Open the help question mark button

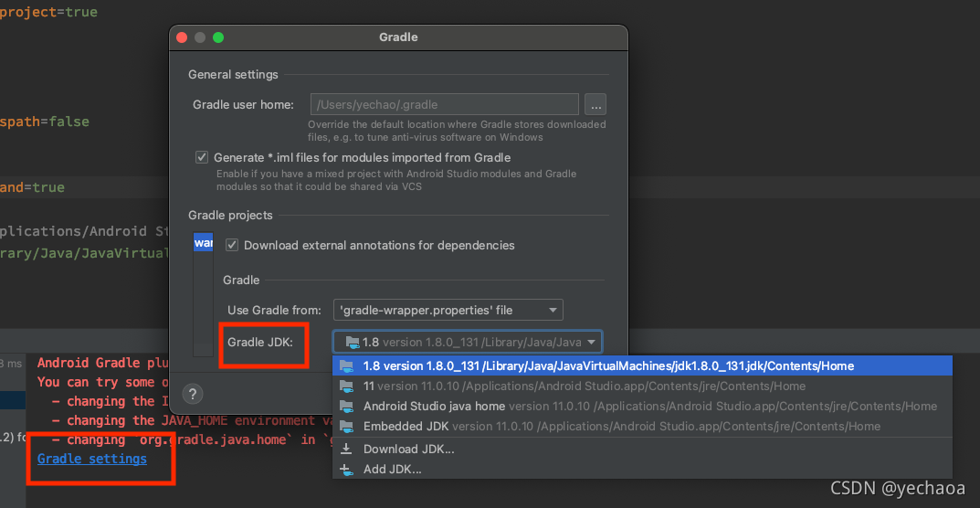point(193,394)
